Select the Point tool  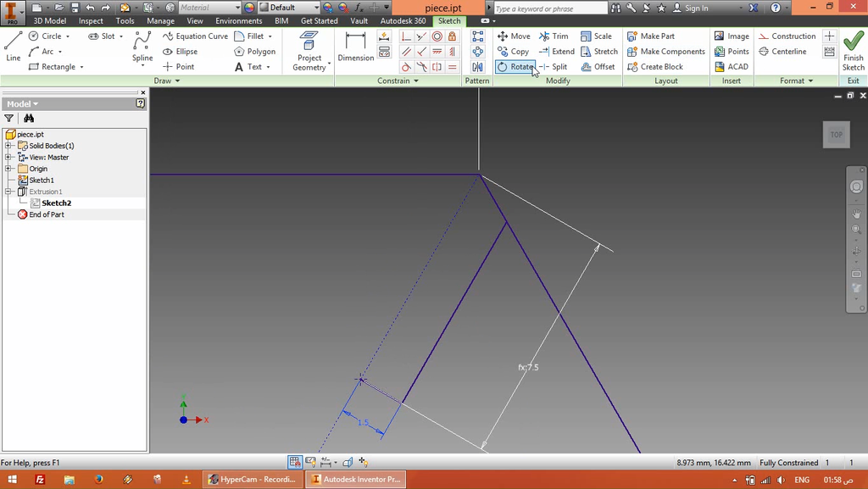pos(178,66)
